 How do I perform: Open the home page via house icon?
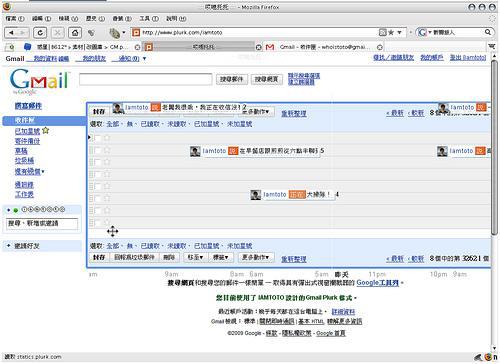75,33
